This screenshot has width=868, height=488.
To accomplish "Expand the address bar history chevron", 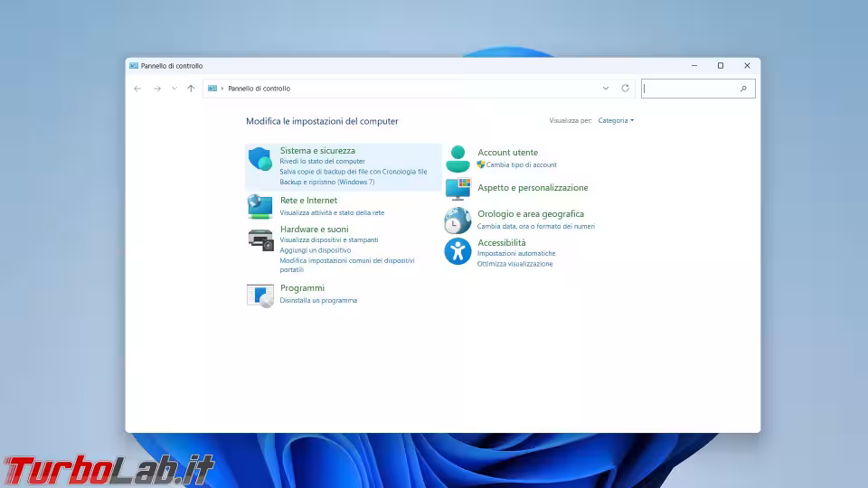I will coord(606,89).
